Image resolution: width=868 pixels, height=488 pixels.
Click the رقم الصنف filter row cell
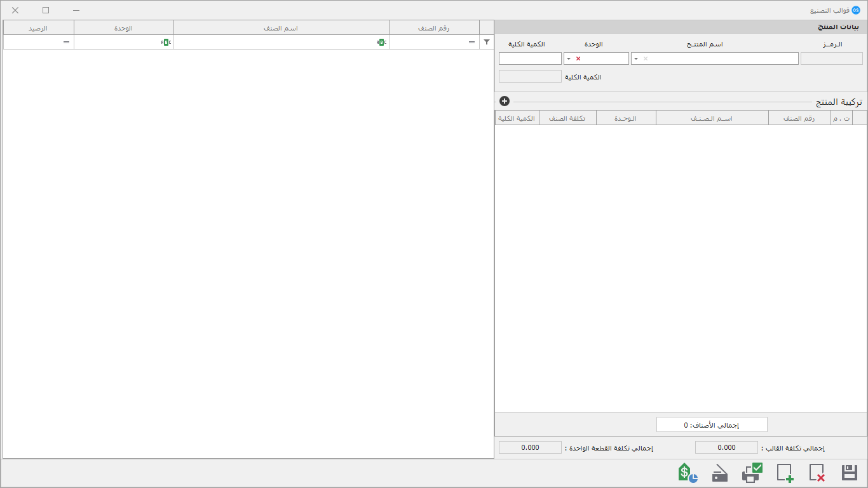pos(434,42)
